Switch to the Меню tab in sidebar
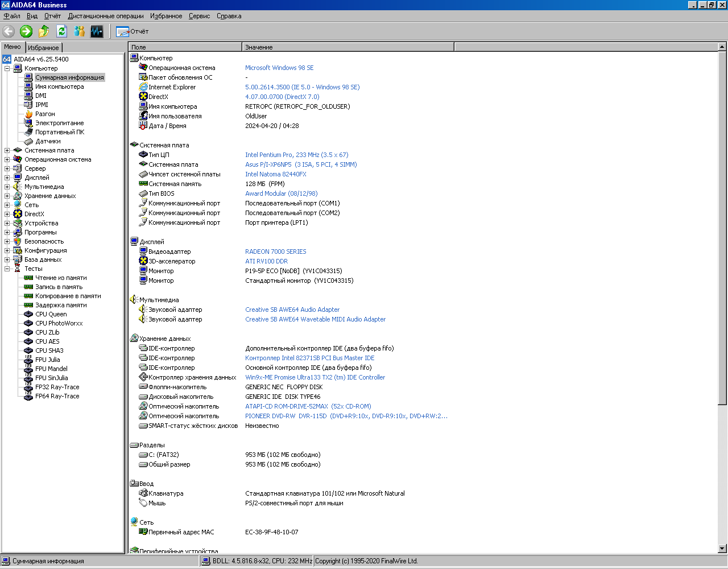The image size is (728, 569). pos(13,47)
